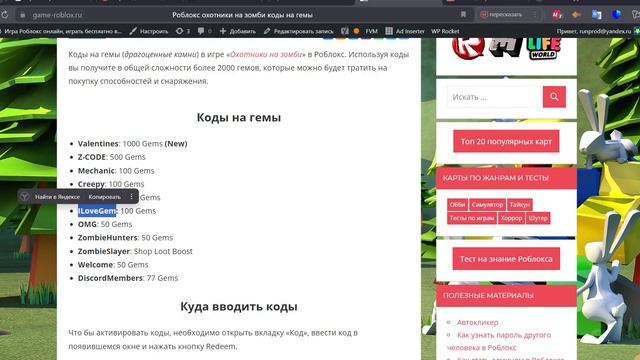Click the Yandex icon in selection popup
The image size is (640, 360).
[x=24, y=197]
